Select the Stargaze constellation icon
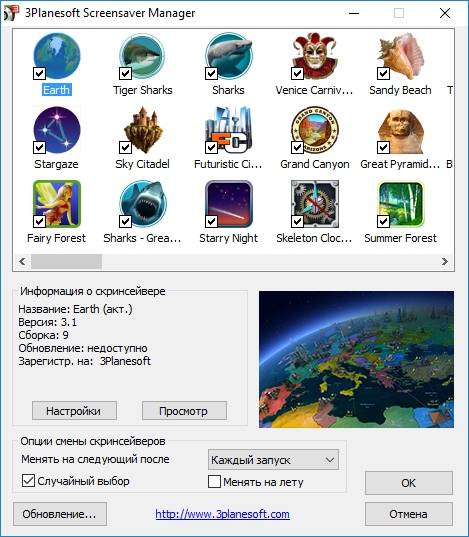This screenshot has width=469, height=537. 57,130
